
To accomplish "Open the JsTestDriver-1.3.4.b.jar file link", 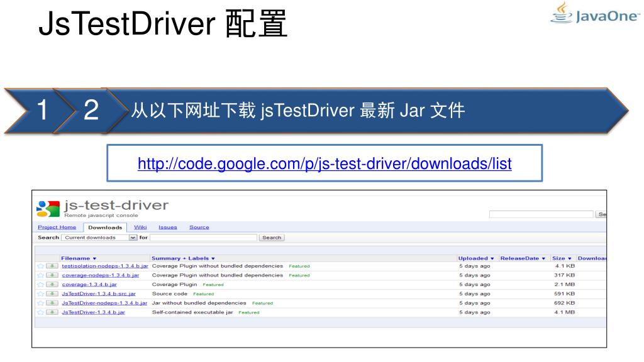I will 93,312.
